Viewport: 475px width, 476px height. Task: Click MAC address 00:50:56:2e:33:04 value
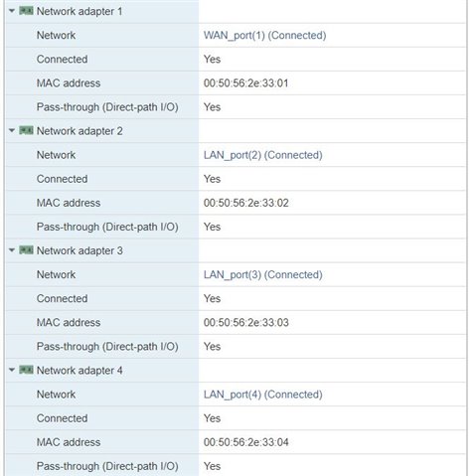coord(245,441)
